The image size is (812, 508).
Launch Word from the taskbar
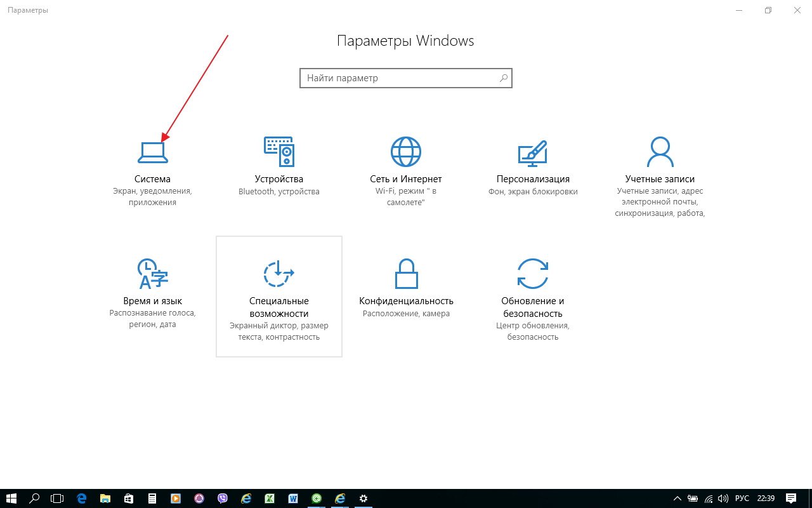tap(293, 498)
